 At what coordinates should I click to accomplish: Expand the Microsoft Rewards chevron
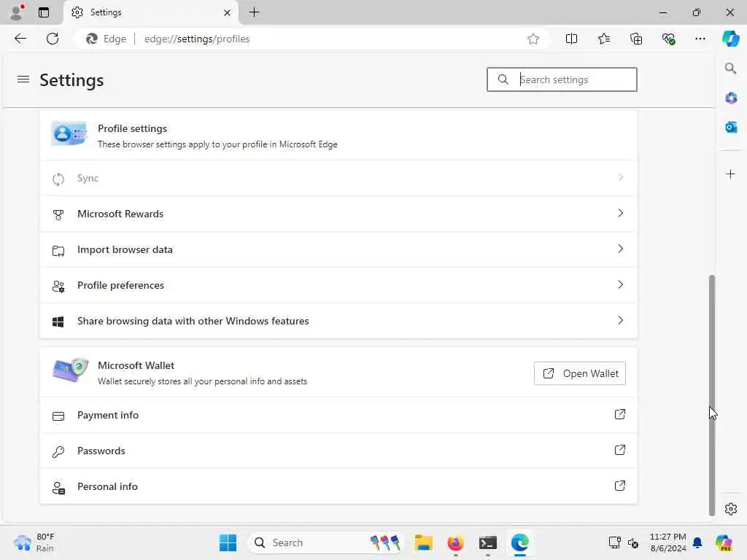click(620, 214)
